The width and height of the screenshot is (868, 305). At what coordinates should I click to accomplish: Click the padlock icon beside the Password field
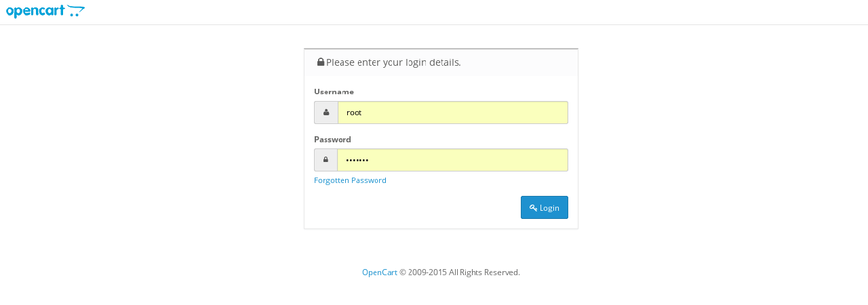(x=325, y=160)
